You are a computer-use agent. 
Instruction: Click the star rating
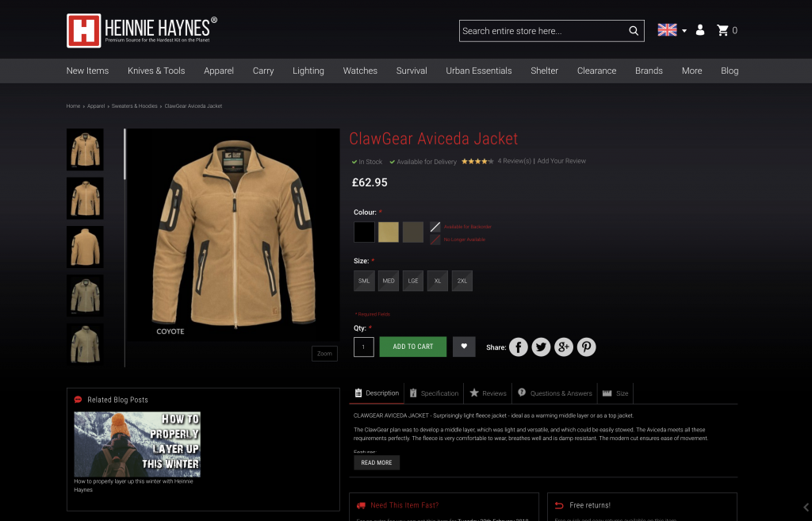(477, 161)
